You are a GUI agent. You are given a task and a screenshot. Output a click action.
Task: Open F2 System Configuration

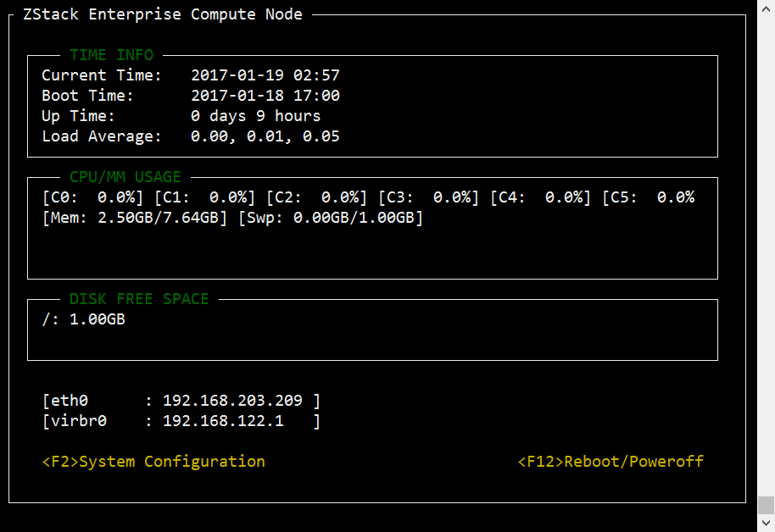(x=153, y=462)
